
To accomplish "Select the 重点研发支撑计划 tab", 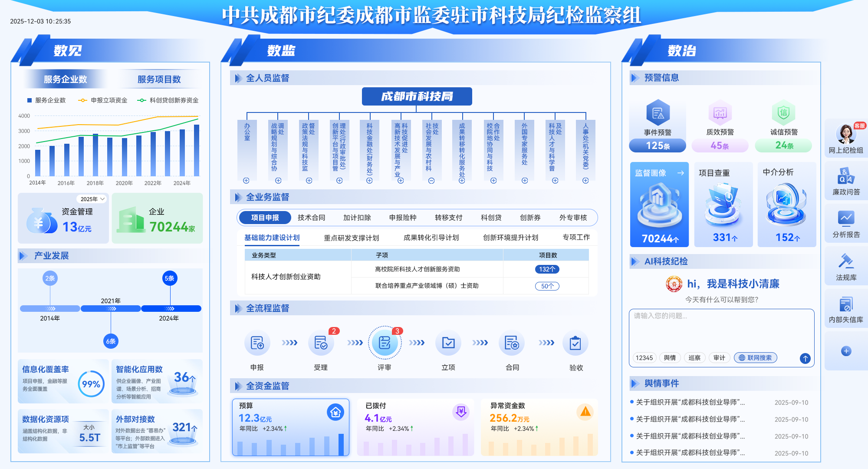I will click(351, 238).
